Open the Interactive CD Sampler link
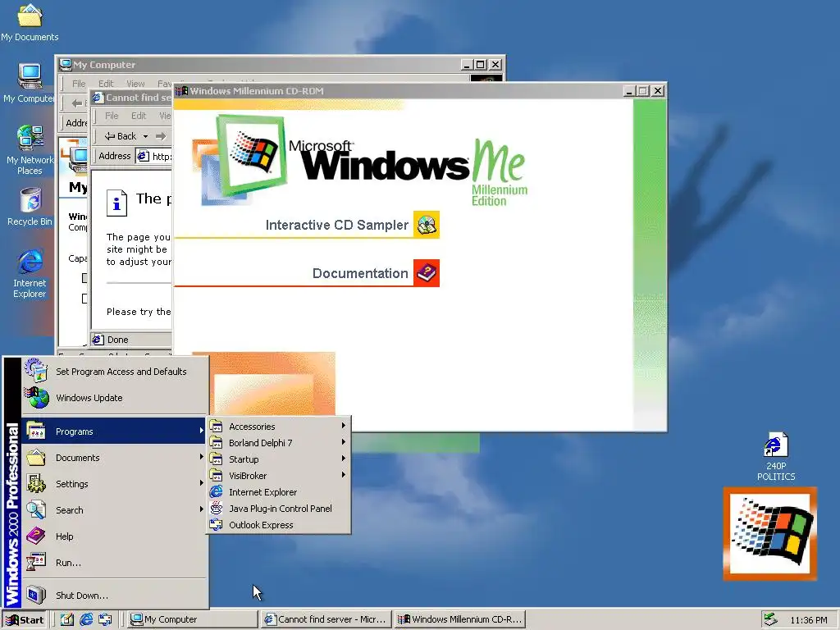The width and height of the screenshot is (840, 630). (337, 225)
